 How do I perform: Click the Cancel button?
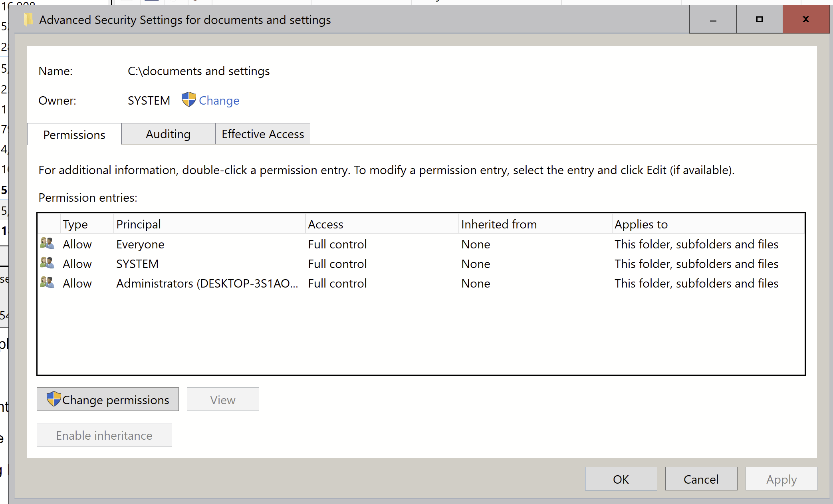pos(701,479)
